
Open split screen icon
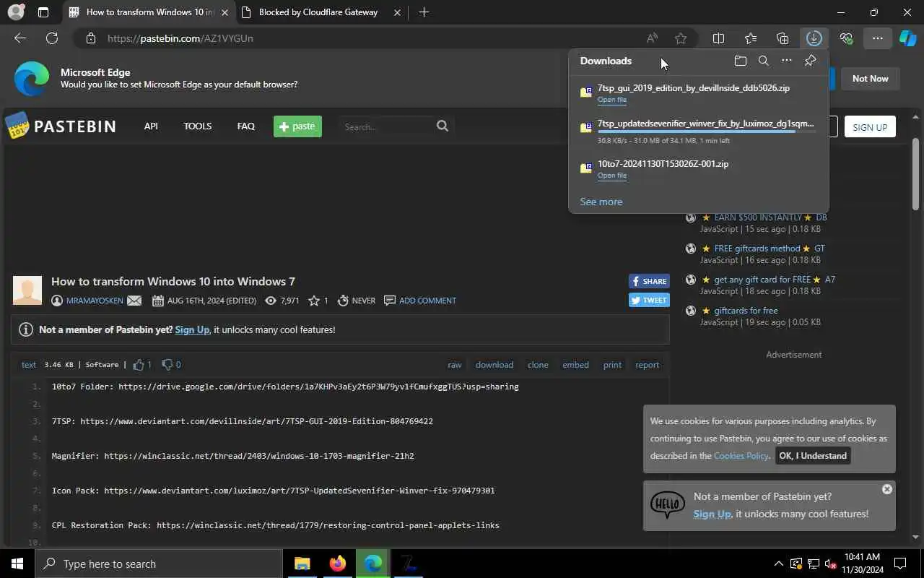(x=718, y=38)
